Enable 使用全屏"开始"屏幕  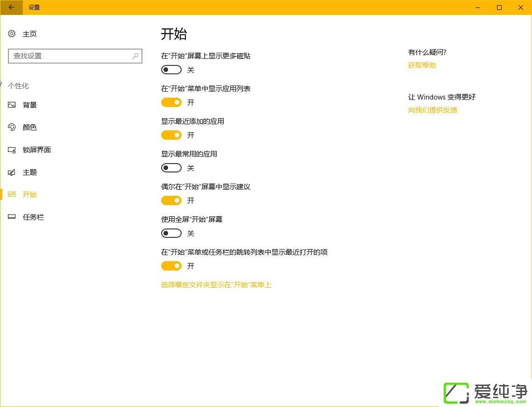click(x=171, y=233)
